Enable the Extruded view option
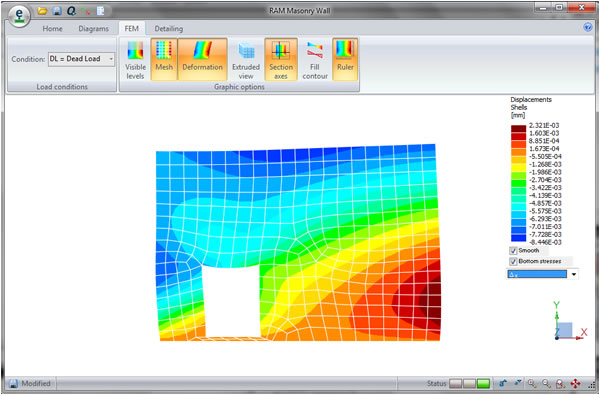The height and width of the screenshot is (395, 599). coord(246,60)
